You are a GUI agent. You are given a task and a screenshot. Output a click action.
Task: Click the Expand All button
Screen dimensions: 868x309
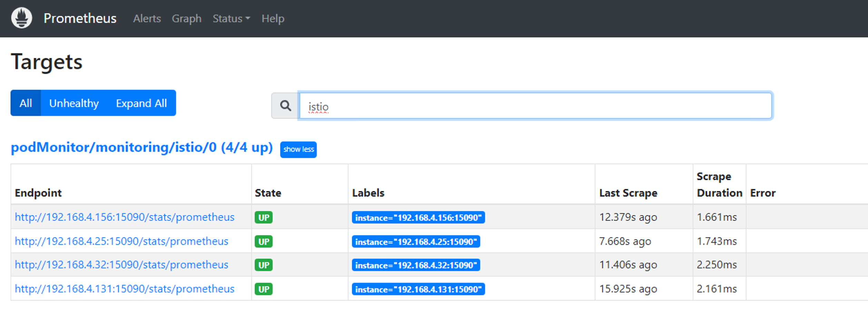pos(141,103)
